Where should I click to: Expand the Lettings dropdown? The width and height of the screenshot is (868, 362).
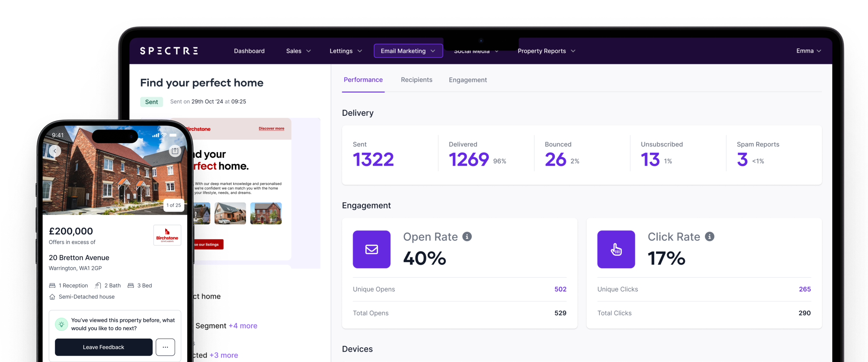click(345, 51)
